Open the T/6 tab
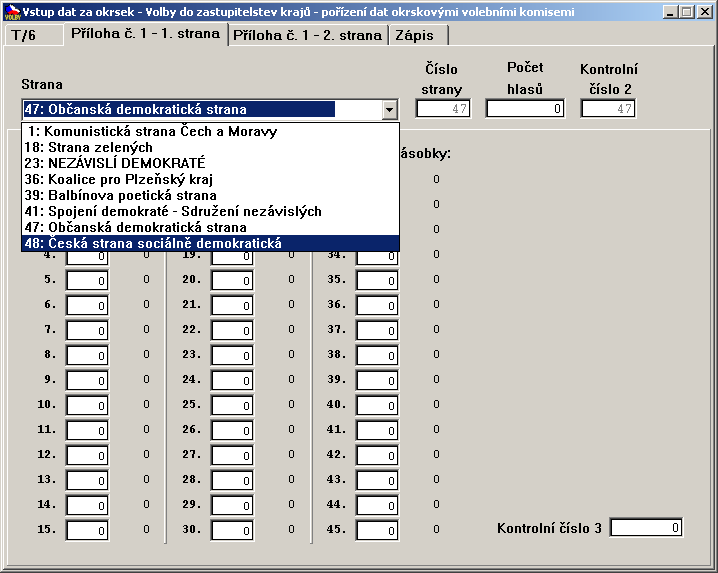This screenshot has width=718, height=573. 33,35
